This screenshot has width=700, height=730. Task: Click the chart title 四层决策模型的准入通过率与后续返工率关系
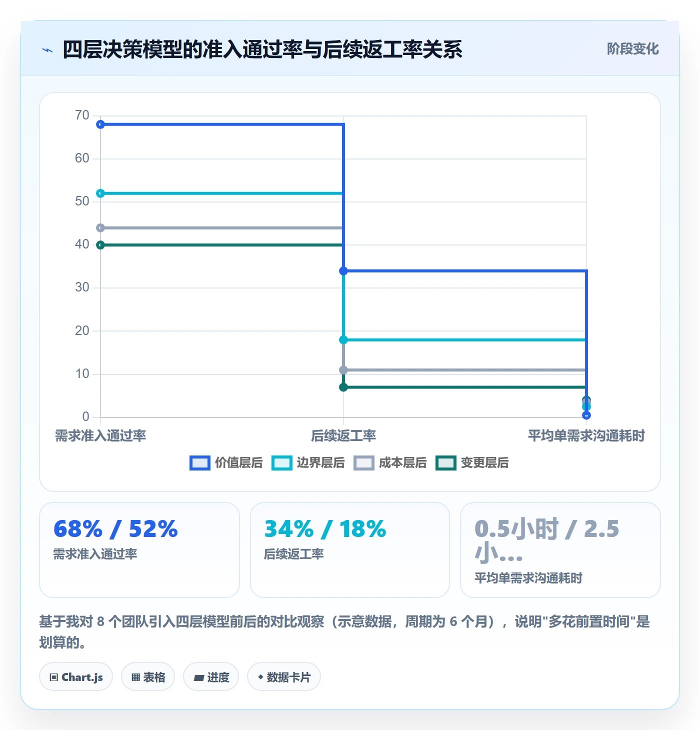[262, 49]
